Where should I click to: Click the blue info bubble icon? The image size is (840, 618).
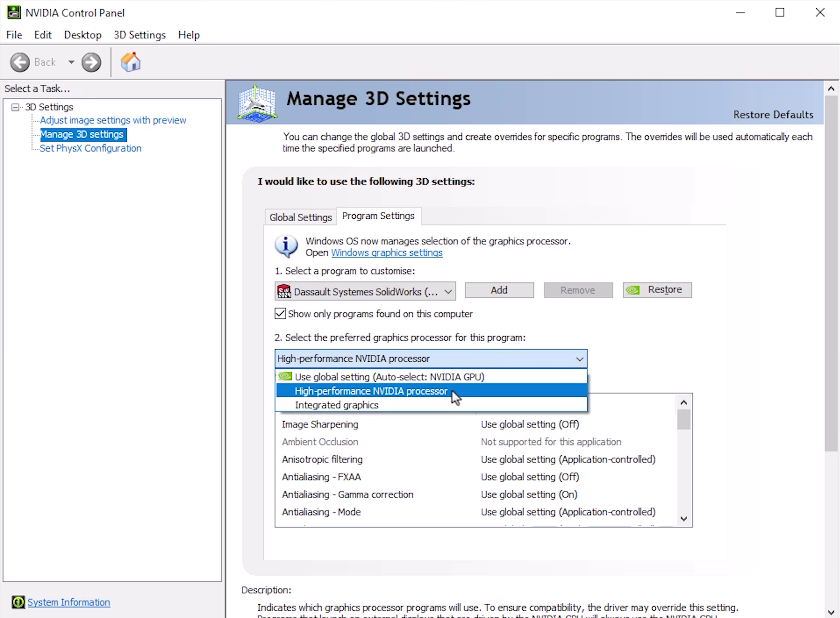pos(286,246)
